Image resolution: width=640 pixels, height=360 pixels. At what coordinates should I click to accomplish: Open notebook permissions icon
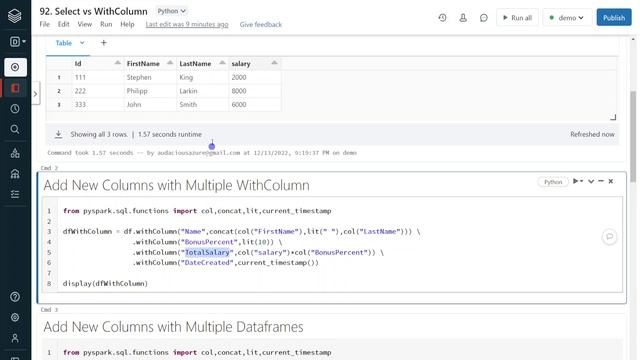[463, 18]
